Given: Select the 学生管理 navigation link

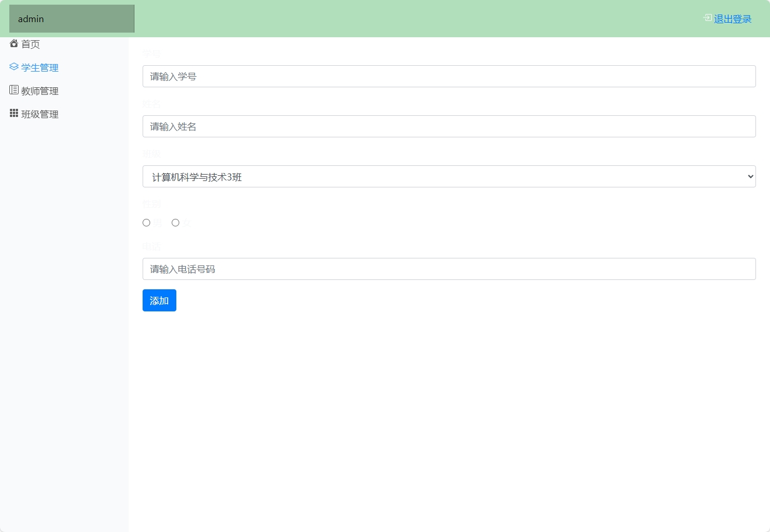Looking at the screenshot, I should click(40, 67).
